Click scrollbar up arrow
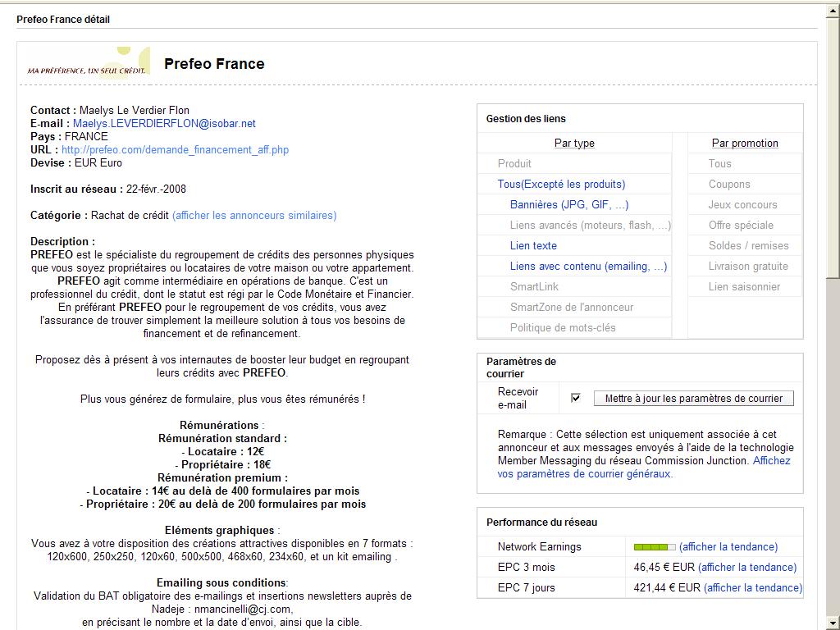This screenshot has width=840, height=630. 833,10
